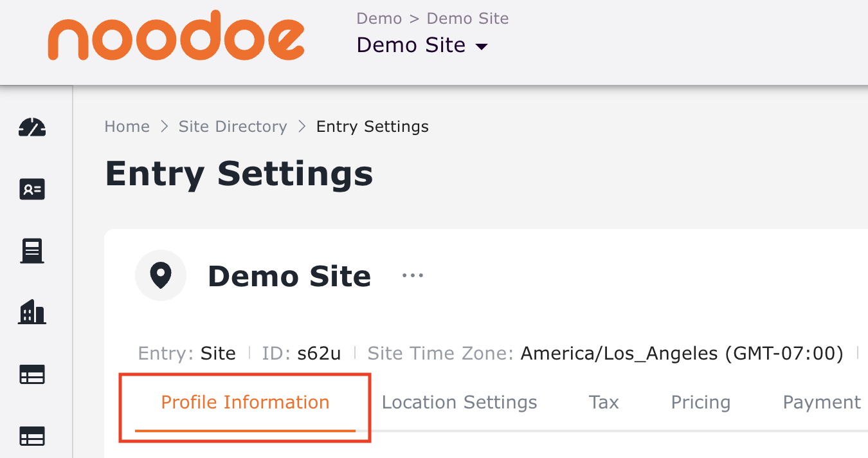
Task: Open the charging station icon in sidebar
Action: point(32,251)
